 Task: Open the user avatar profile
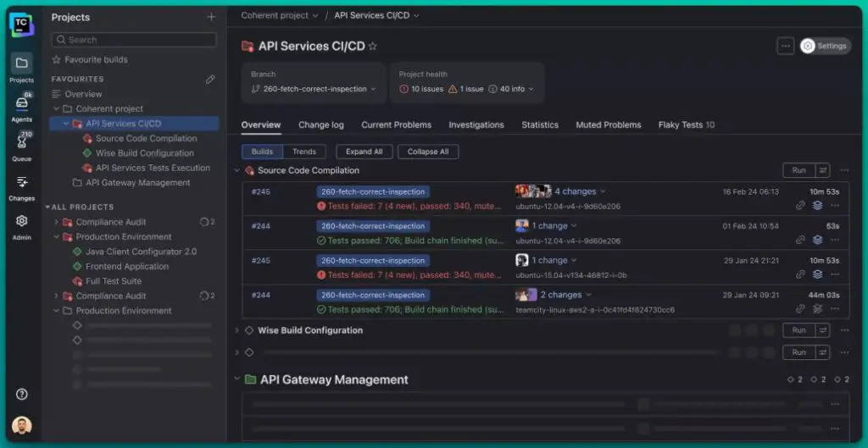click(x=21, y=425)
